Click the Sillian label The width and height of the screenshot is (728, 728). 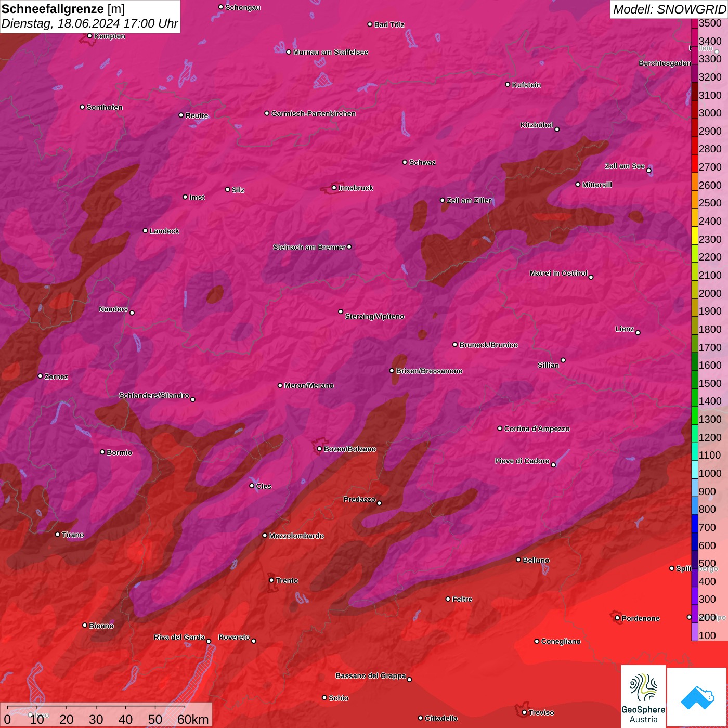548,365
